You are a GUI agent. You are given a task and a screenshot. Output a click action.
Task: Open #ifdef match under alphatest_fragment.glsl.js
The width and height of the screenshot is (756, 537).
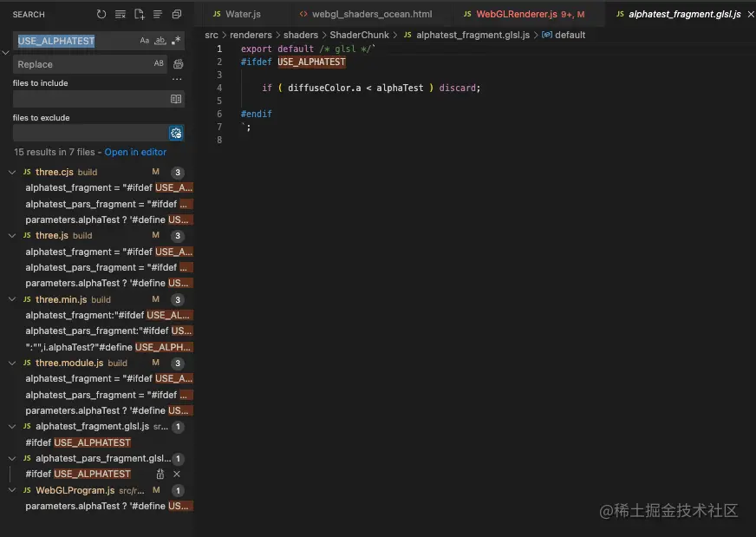78,442
